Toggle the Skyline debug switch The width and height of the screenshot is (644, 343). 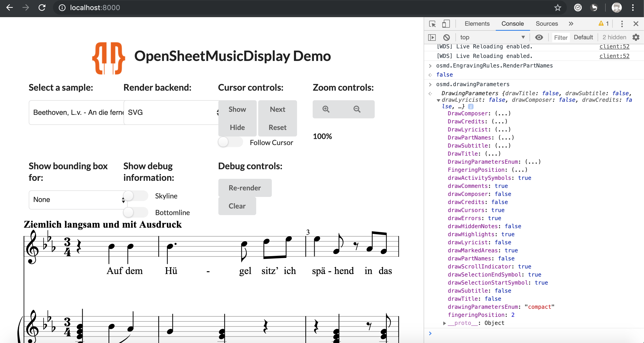tap(136, 195)
